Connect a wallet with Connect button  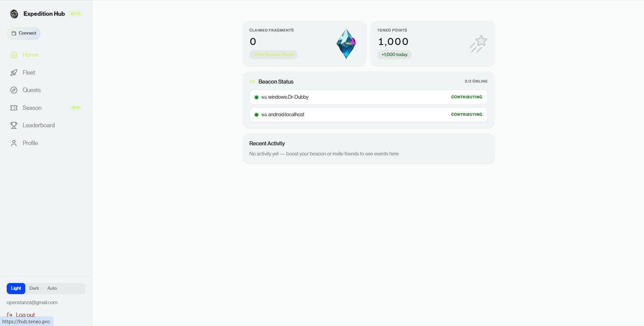click(x=23, y=33)
